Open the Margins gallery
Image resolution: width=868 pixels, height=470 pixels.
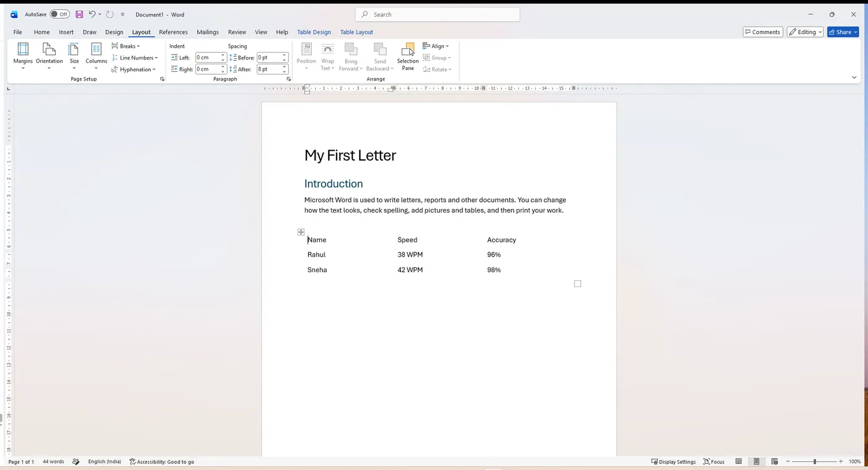coord(23,56)
